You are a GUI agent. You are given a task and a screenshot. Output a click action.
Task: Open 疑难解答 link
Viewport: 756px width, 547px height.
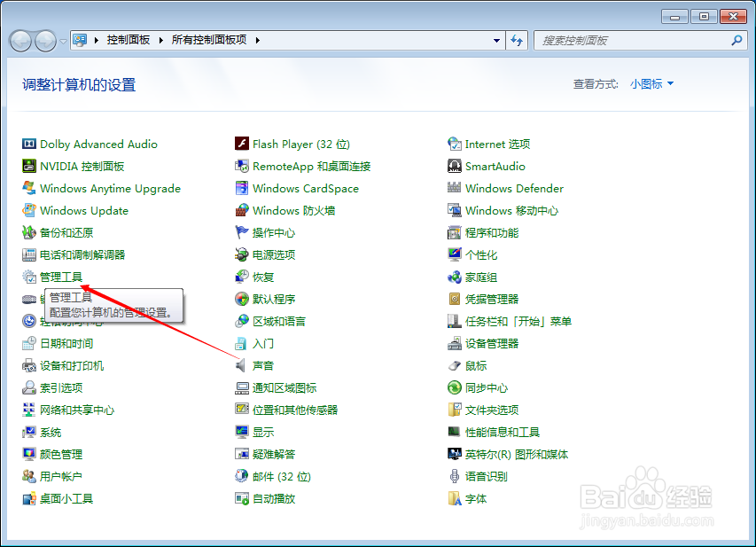(x=273, y=455)
